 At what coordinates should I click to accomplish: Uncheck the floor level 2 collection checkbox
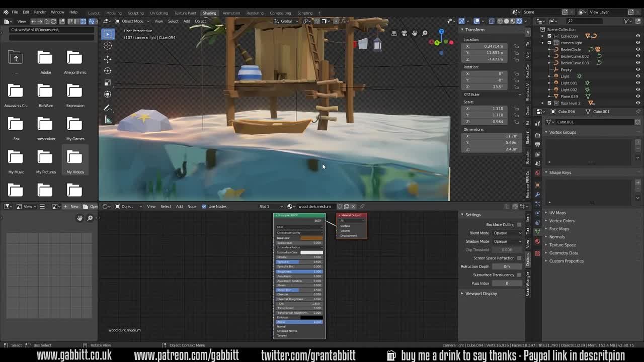point(549,103)
